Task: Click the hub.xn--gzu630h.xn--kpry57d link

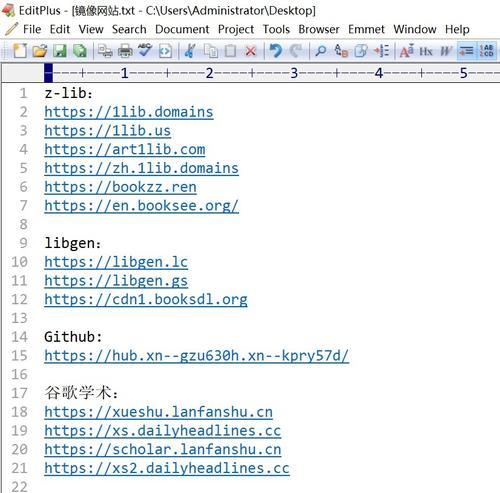Action: point(196,356)
